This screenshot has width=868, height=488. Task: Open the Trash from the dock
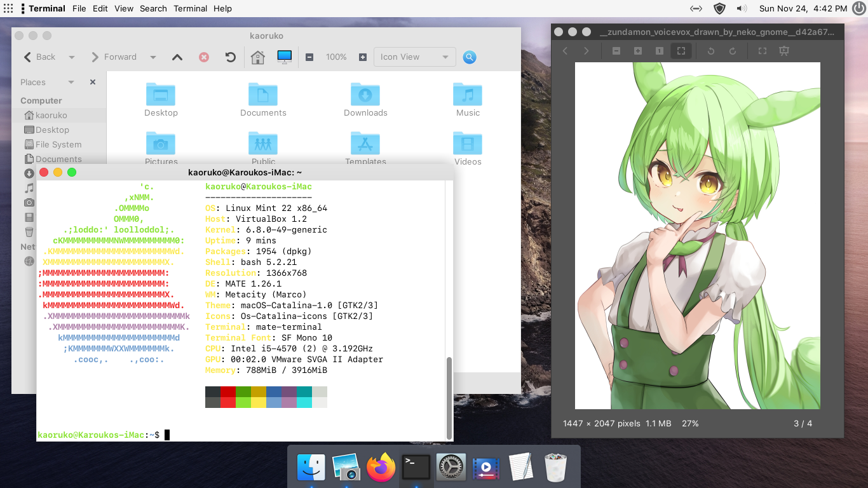pyautogui.click(x=556, y=468)
